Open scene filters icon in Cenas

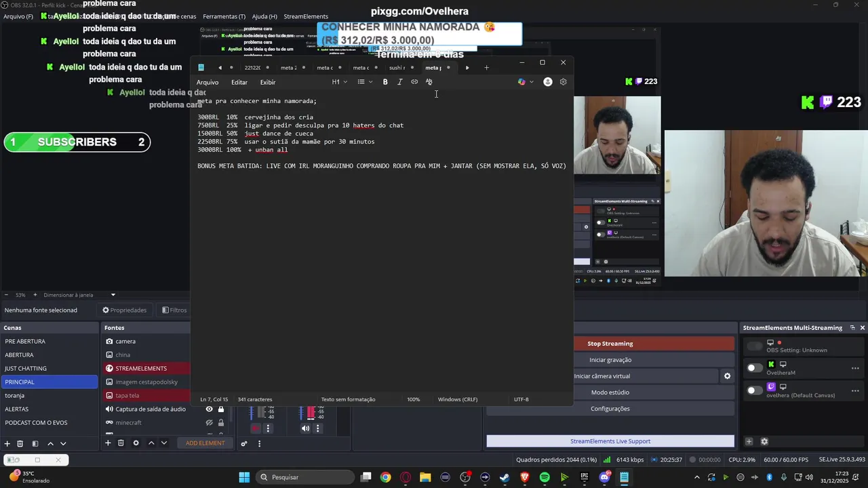tap(35, 443)
